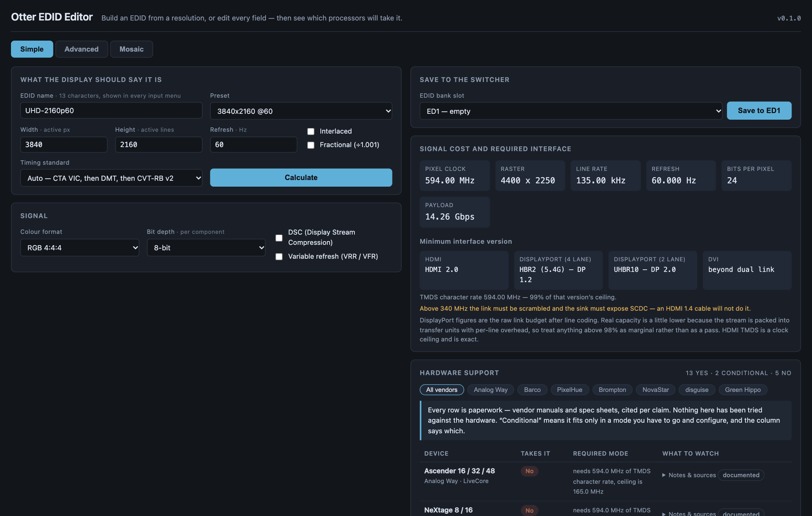Click the EDID name input field
This screenshot has height=516, width=812.
[x=111, y=111]
